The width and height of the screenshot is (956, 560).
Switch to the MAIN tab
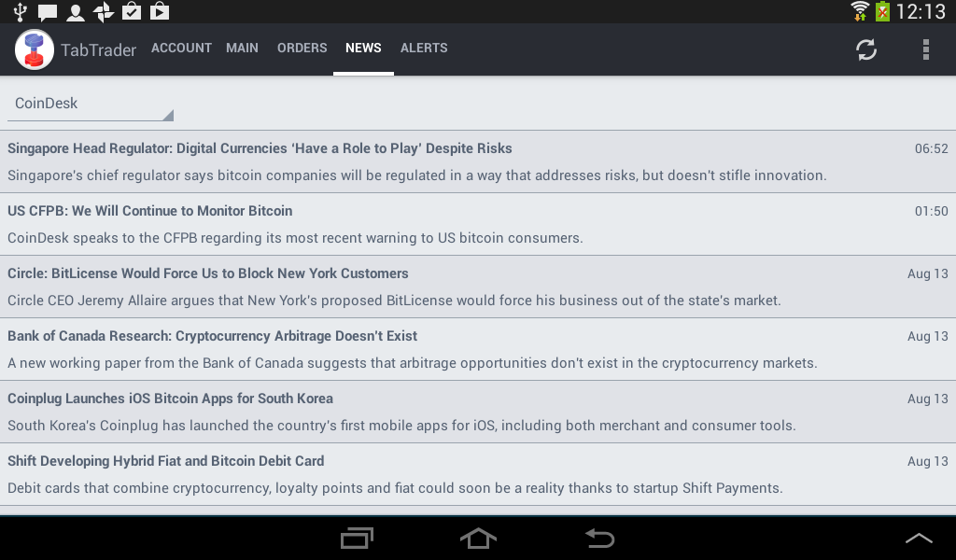tap(242, 48)
